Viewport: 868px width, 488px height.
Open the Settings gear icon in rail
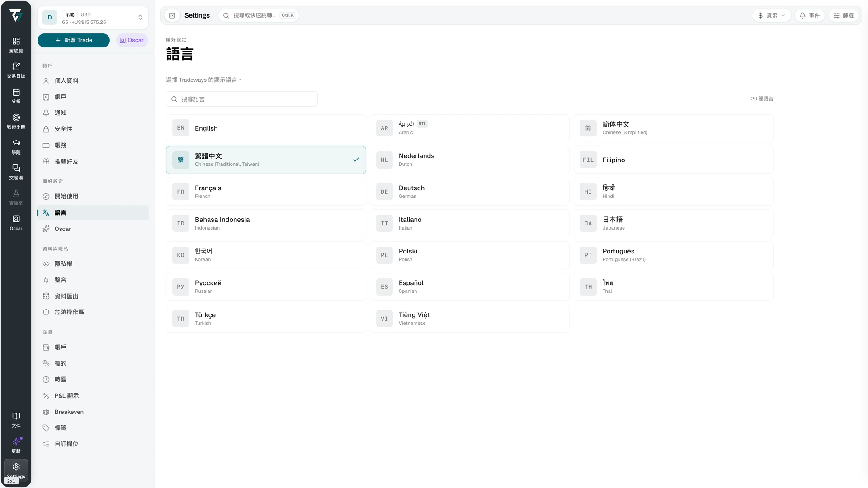pyautogui.click(x=16, y=467)
